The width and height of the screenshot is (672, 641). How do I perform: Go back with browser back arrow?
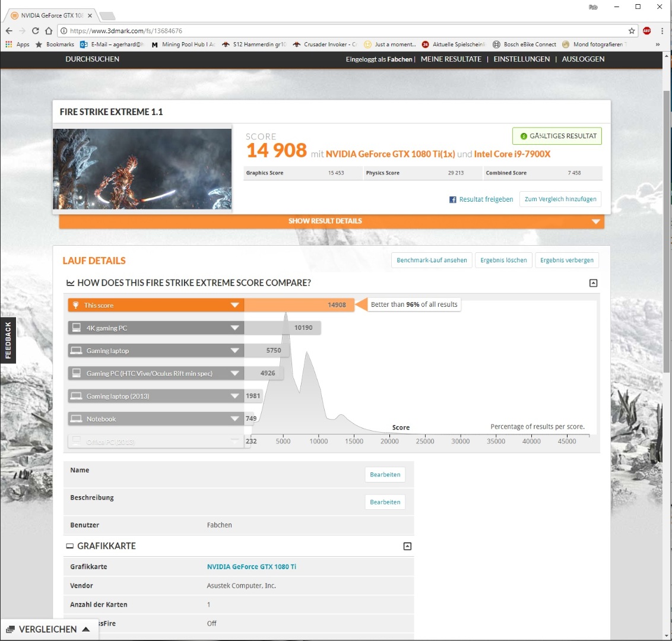[9, 31]
